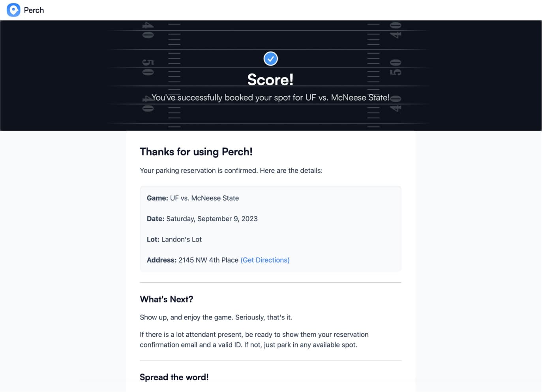Open the Perch brand name link
Screen dimensions: 542x392
[34, 10]
